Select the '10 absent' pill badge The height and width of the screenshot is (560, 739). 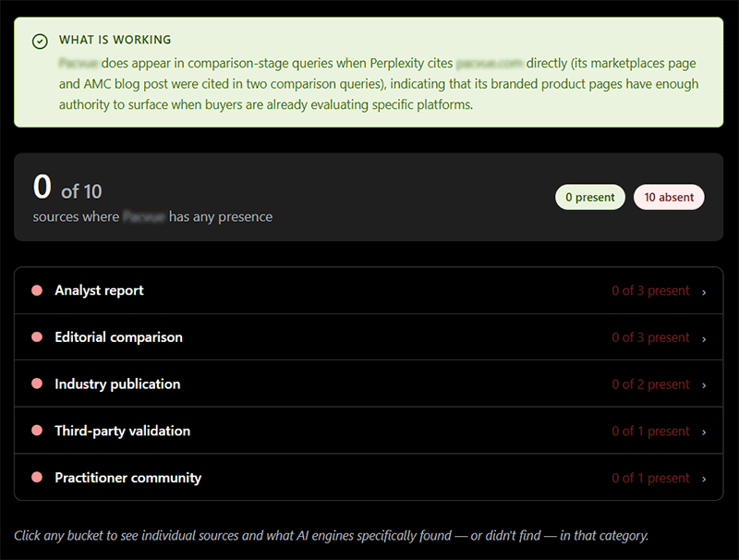tap(669, 197)
